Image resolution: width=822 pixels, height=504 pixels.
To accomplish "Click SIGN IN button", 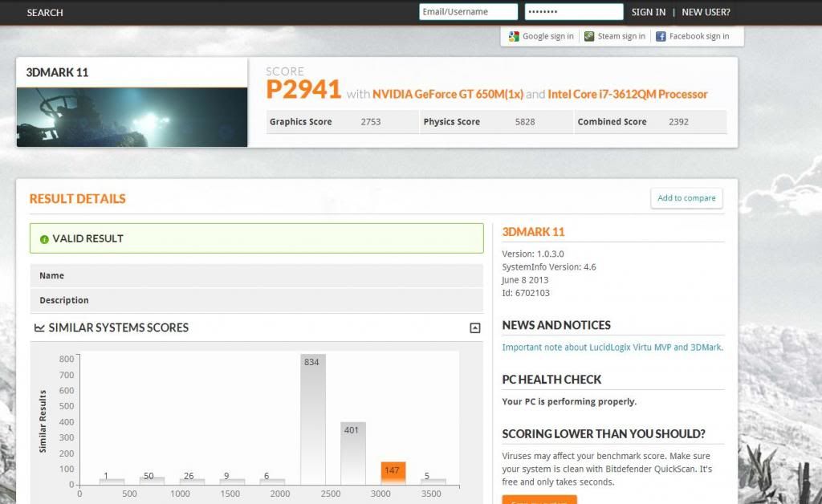I will coord(649,12).
